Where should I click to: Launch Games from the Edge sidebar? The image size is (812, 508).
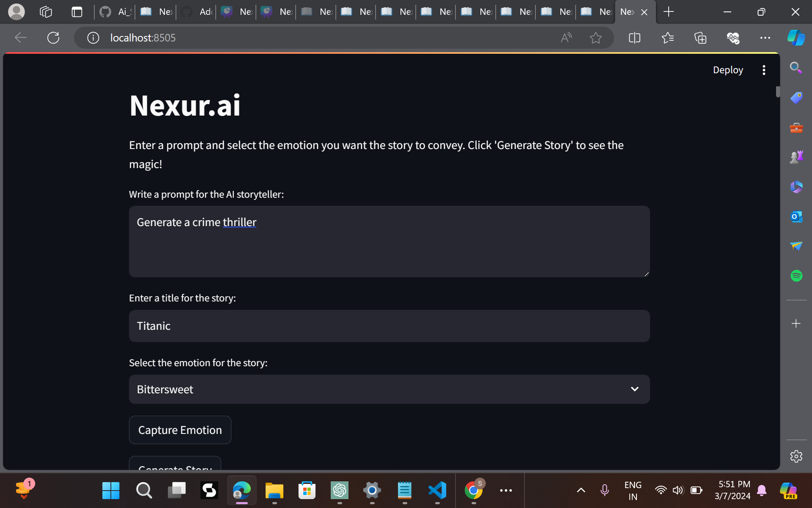click(x=796, y=156)
